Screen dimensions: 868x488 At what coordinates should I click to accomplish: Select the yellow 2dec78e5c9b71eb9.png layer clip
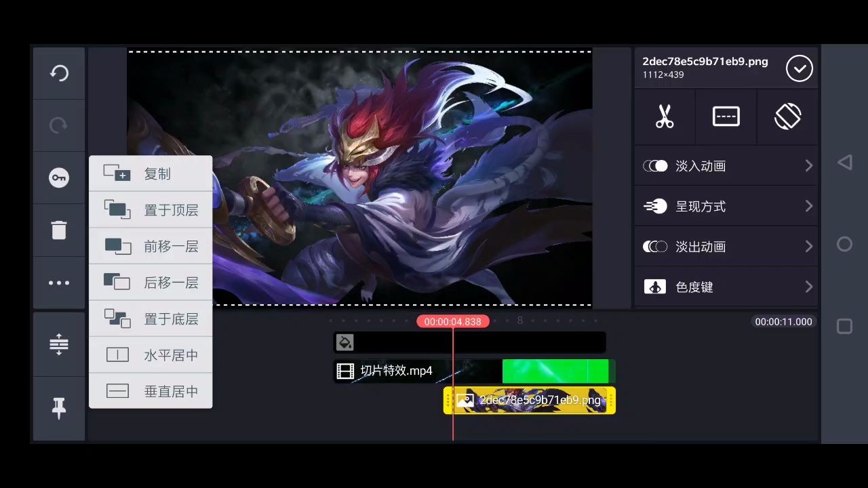point(530,401)
